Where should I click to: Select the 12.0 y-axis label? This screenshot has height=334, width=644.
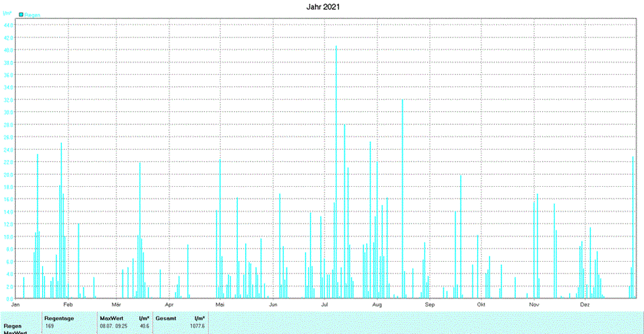click(x=9, y=224)
